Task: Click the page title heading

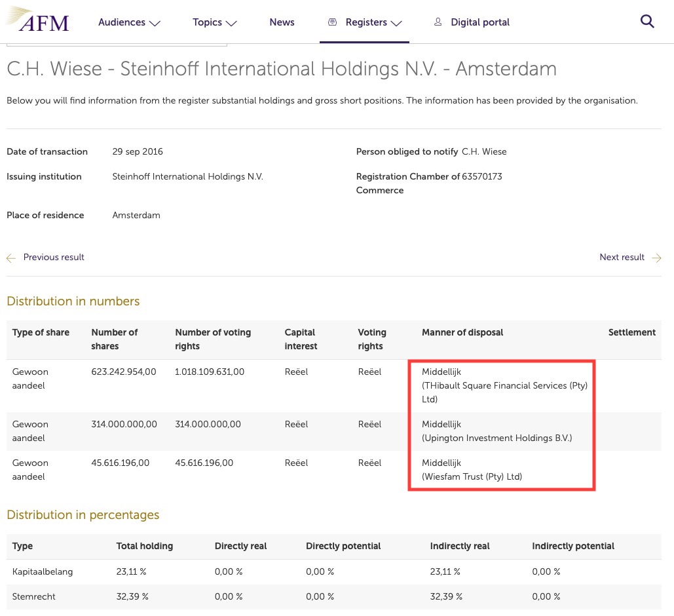Action: click(282, 69)
